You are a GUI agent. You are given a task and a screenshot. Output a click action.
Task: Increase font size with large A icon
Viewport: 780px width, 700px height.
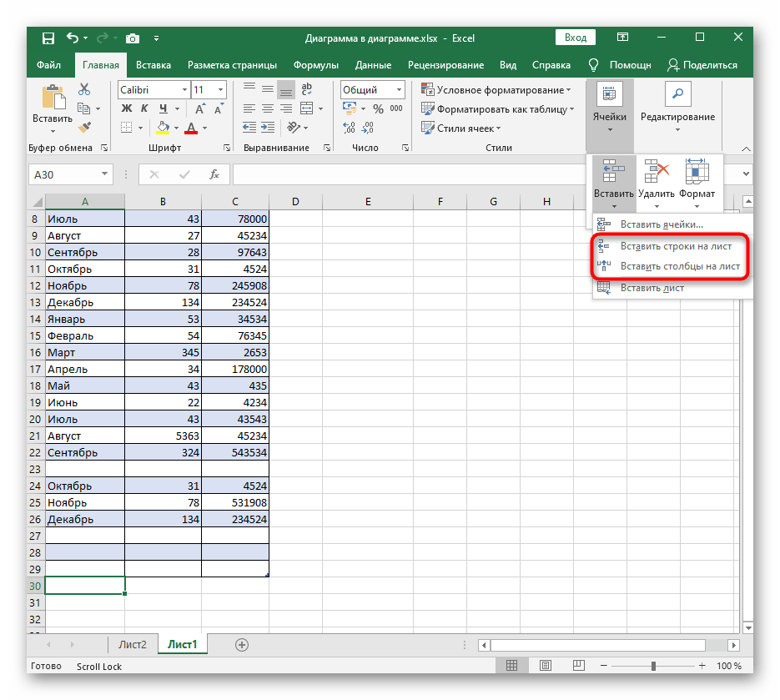click(200, 109)
